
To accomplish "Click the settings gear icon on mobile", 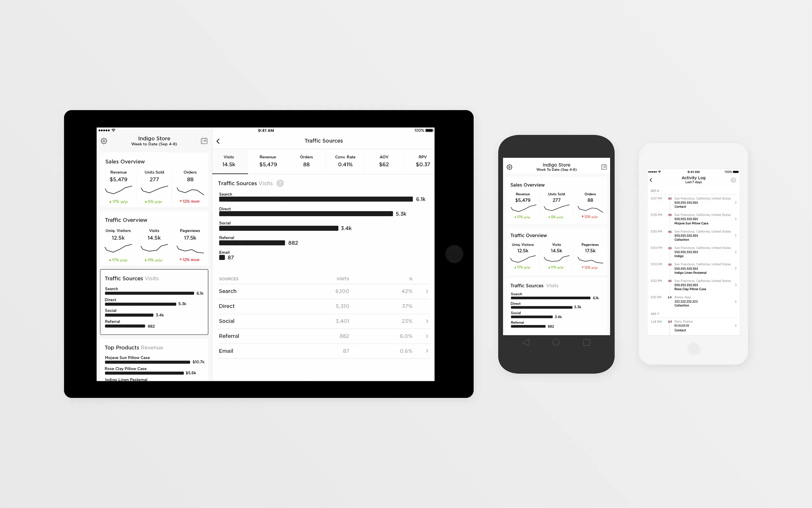I will click(509, 166).
